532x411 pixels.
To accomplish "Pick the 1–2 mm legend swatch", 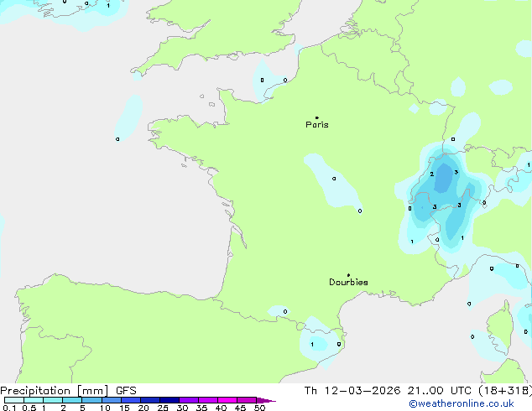I will [x=53, y=400].
